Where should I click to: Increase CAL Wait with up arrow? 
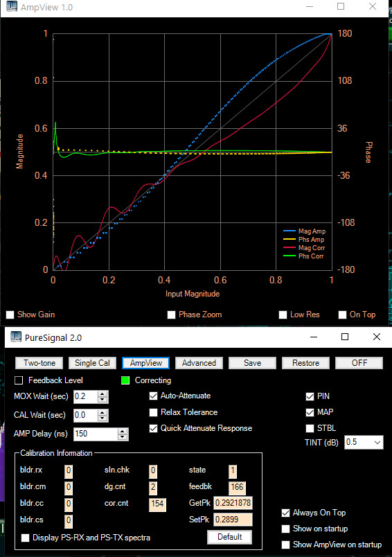coord(103,412)
